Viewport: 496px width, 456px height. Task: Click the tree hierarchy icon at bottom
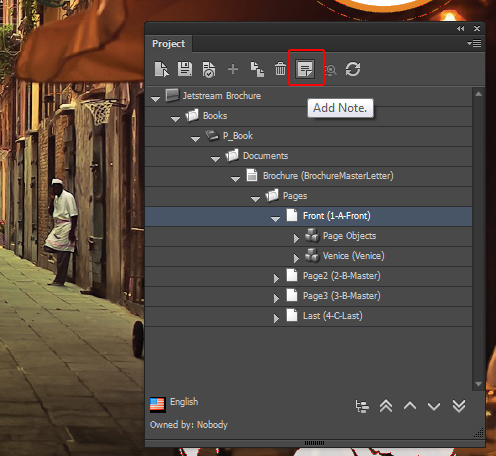coord(362,406)
